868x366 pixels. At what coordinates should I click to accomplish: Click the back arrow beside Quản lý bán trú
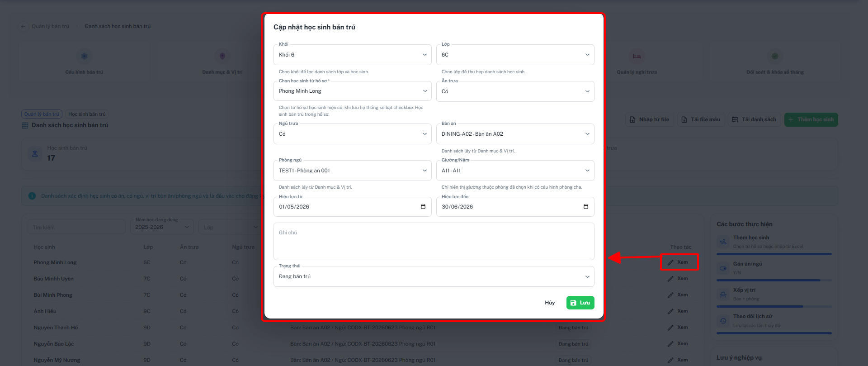click(23, 26)
